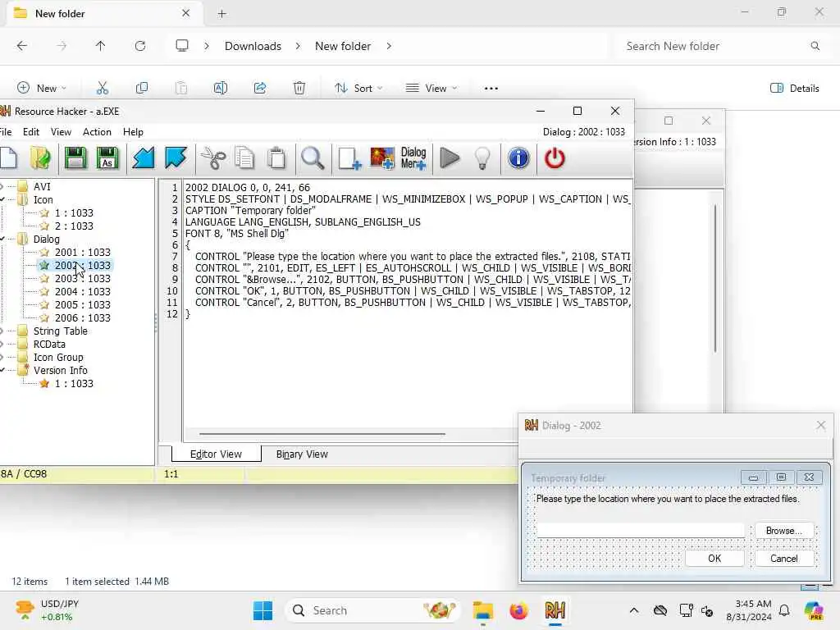The height and width of the screenshot is (630, 840).
Task: Open the Sort dropdown in Explorer
Action: click(x=359, y=88)
